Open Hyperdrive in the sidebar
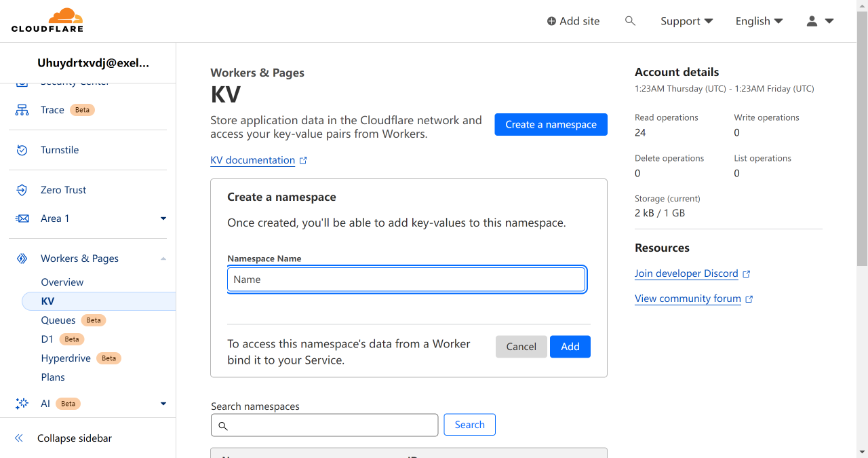This screenshot has height=458, width=868. (x=66, y=358)
